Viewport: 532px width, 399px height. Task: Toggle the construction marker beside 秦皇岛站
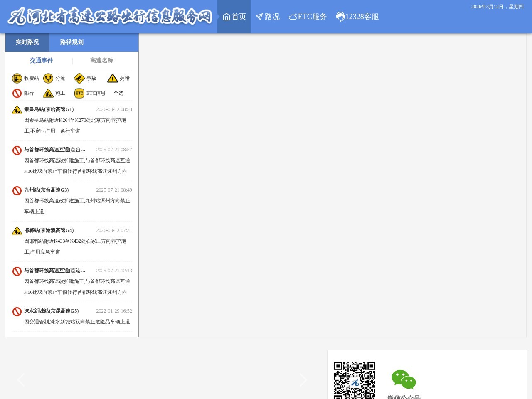point(17,110)
